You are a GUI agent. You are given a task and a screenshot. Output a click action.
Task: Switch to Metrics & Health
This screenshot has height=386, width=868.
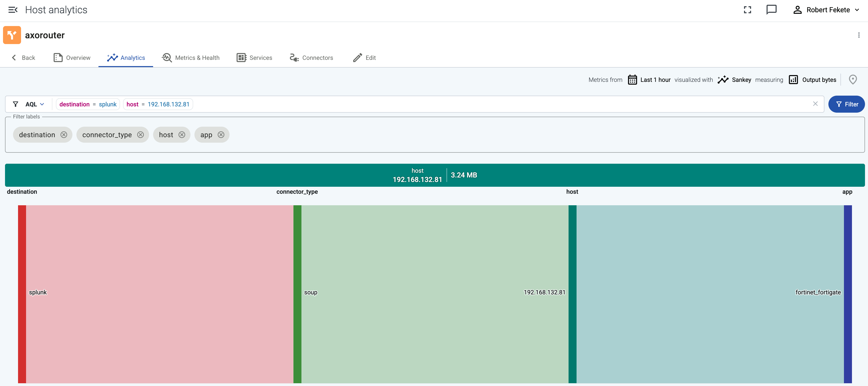[x=190, y=58]
